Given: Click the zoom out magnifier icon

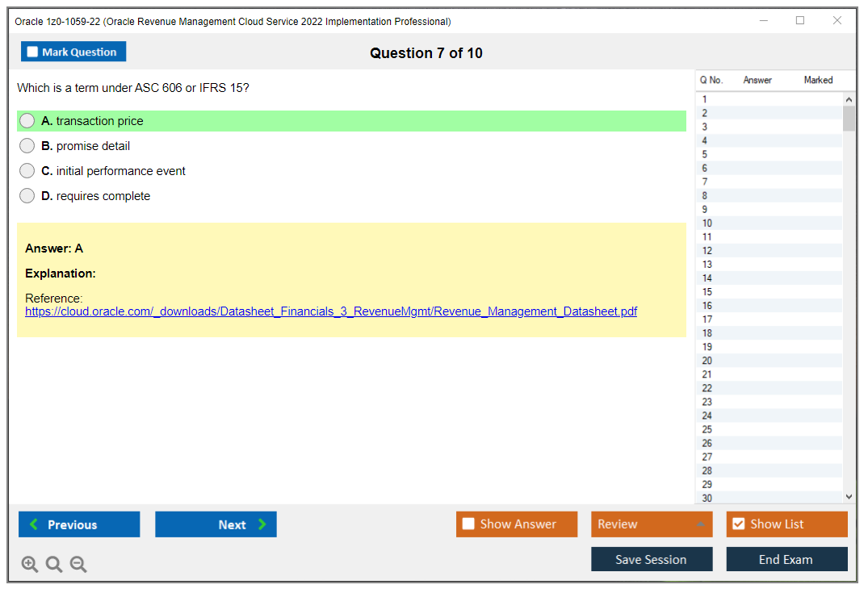Looking at the screenshot, I should tap(78, 565).
